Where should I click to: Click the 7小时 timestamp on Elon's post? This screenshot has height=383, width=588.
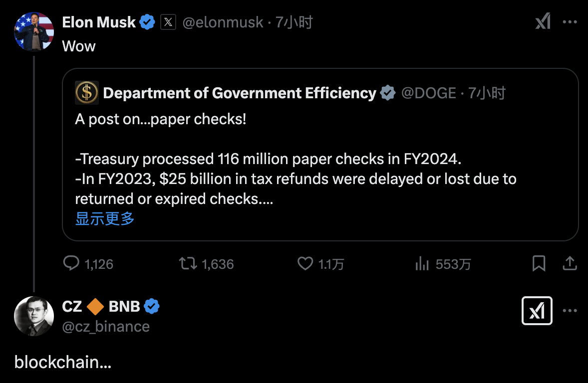[x=294, y=22]
